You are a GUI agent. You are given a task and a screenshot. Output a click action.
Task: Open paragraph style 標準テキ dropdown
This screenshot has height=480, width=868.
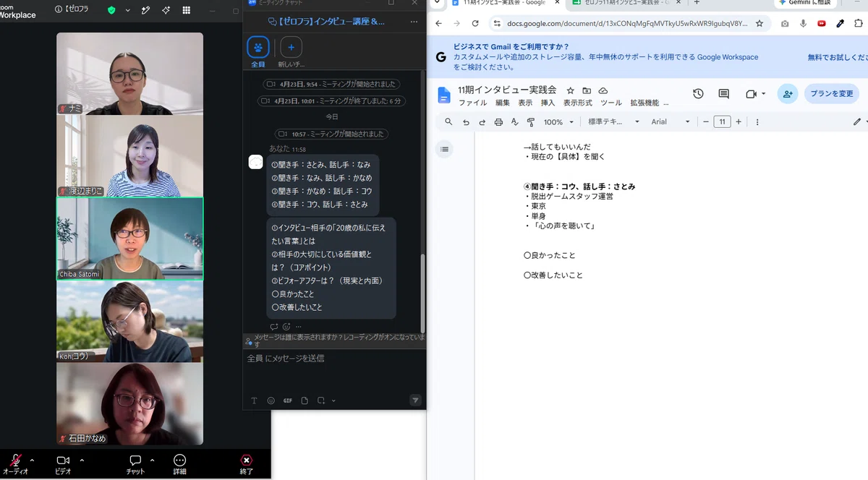coord(613,122)
